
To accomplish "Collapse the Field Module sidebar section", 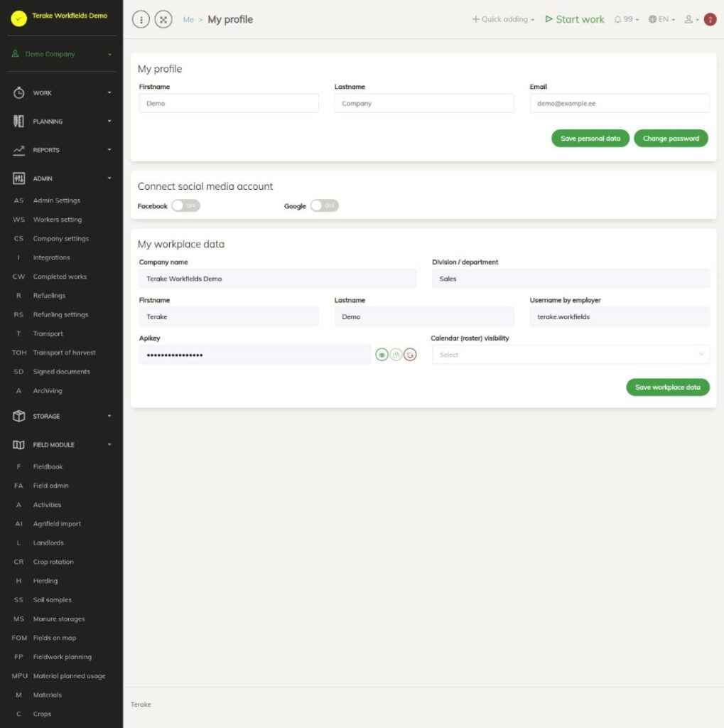I will (x=62, y=445).
